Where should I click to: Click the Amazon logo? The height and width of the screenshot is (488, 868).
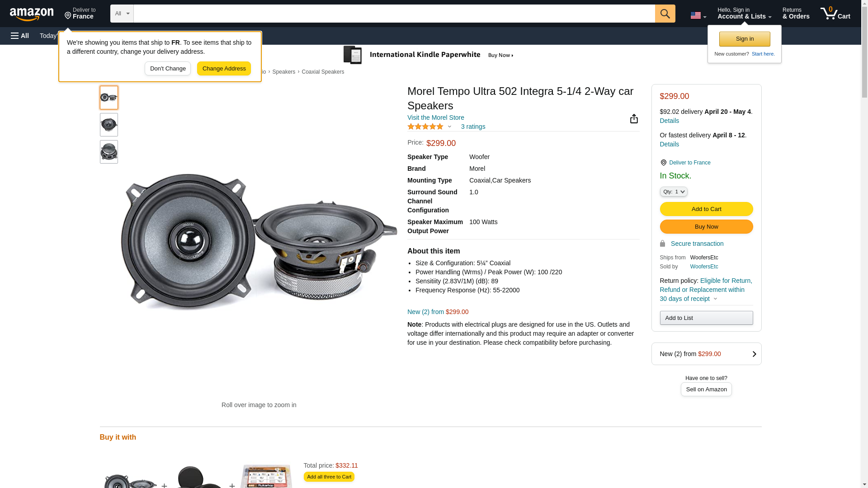click(x=32, y=14)
